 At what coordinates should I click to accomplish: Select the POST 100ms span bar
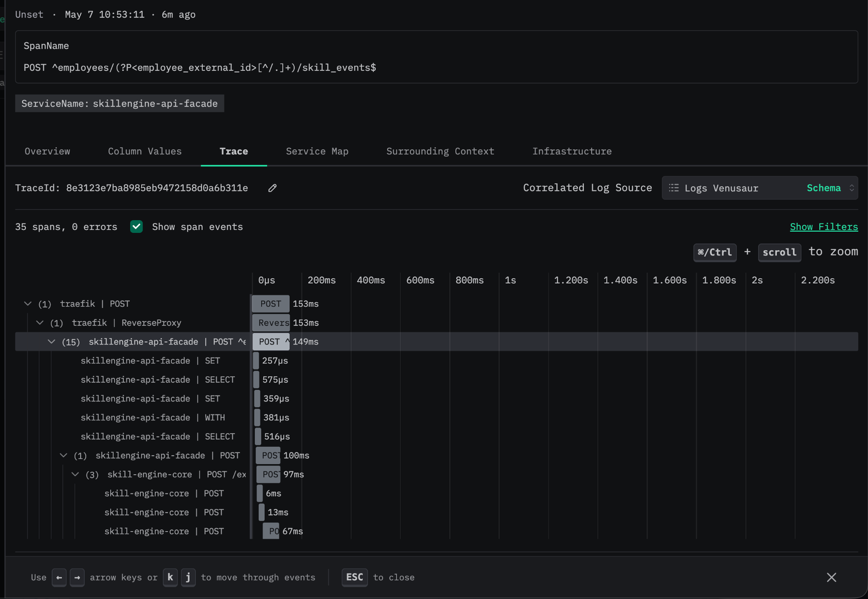pyautogui.click(x=268, y=455)
